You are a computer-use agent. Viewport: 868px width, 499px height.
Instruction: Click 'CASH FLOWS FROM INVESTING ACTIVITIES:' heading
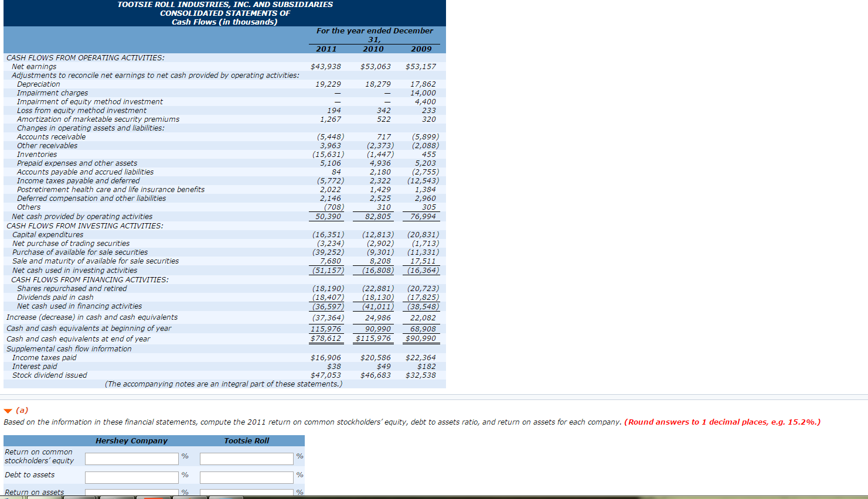tap(85, 225)
